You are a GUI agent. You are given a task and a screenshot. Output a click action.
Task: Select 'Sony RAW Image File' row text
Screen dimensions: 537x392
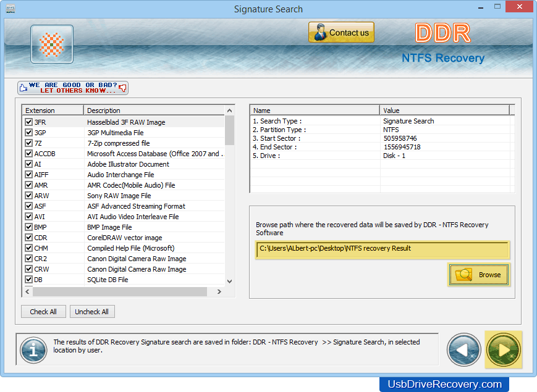pos(119,196)
